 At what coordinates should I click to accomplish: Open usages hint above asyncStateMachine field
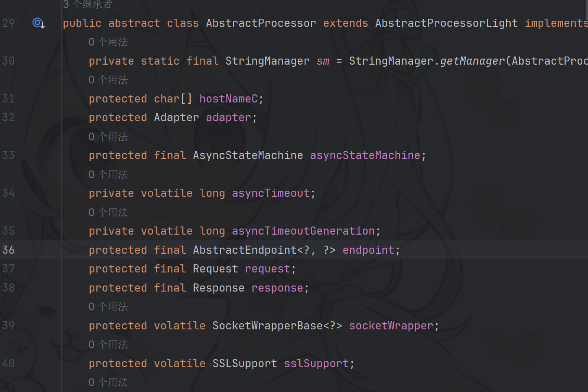click(x=108, y=137)
